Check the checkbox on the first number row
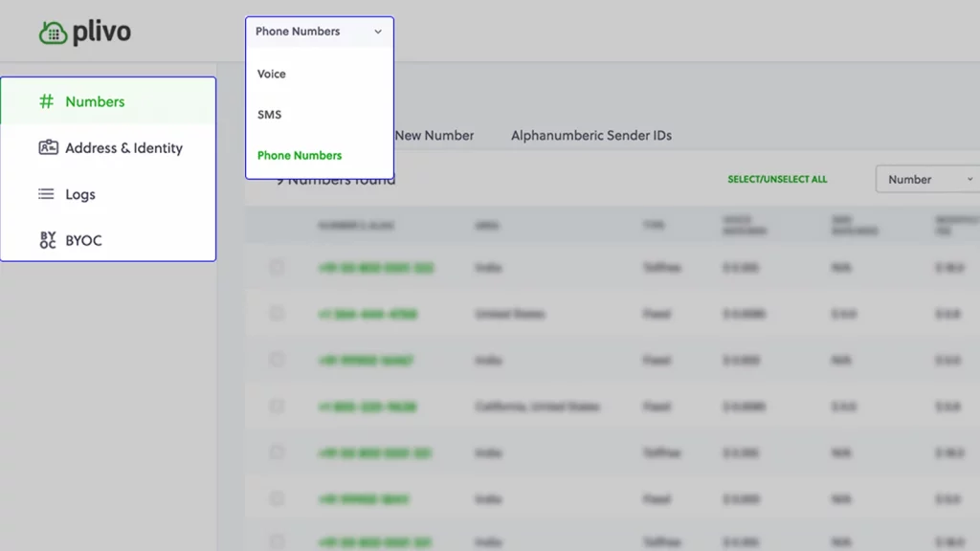The height and width of the screenshot is (551, 980). pyautogui.click(x=277, y=268)
